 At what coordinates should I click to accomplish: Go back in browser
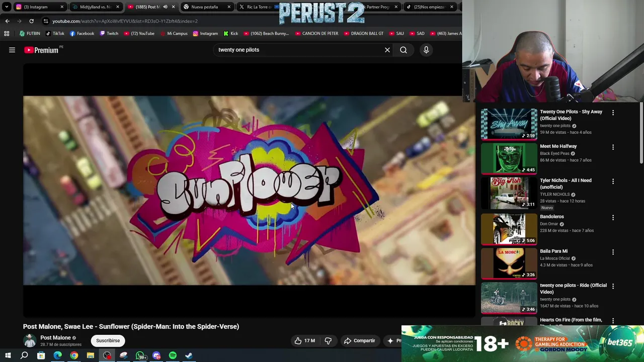(x=7, y=21)
